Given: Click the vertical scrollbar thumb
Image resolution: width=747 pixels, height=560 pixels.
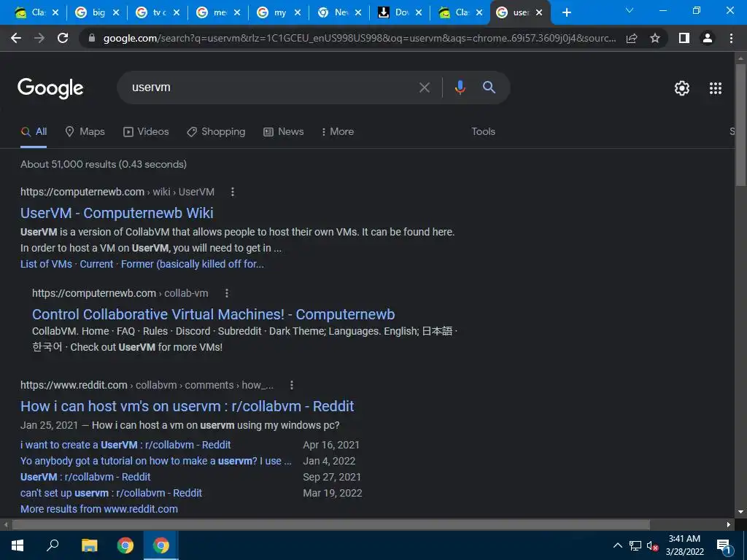Looking at the screenshot, I should [x=740, y=125].
